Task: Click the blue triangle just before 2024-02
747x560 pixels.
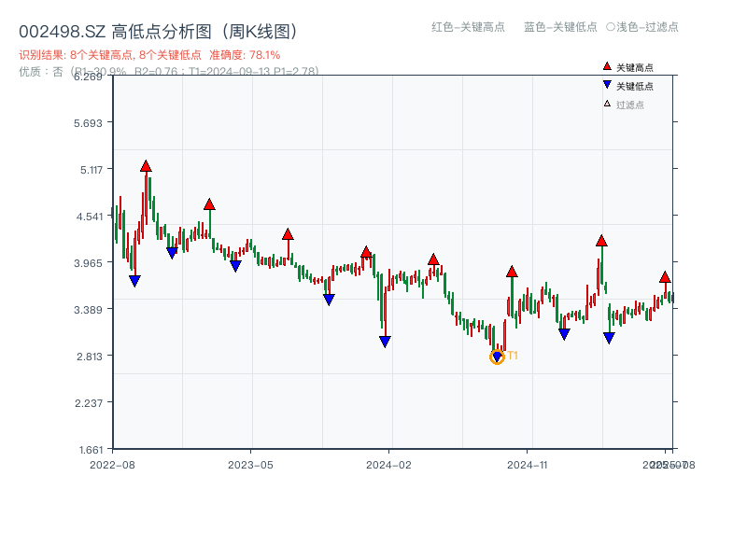Action: coord(385,342)
